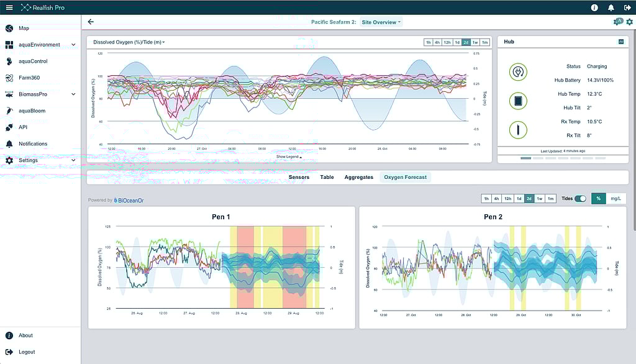636x364 pixels.
Task: Open the Aggregates tab
Action: (x=358, y=176)
